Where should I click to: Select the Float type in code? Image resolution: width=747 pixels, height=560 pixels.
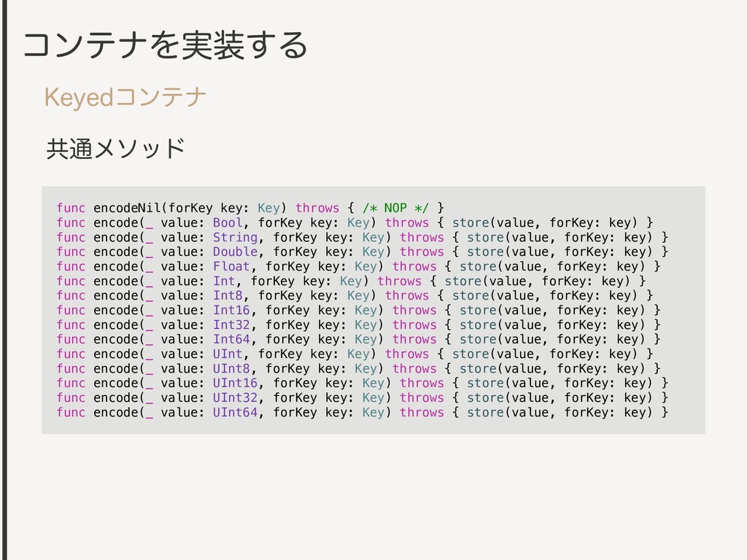tap(231, 266)
